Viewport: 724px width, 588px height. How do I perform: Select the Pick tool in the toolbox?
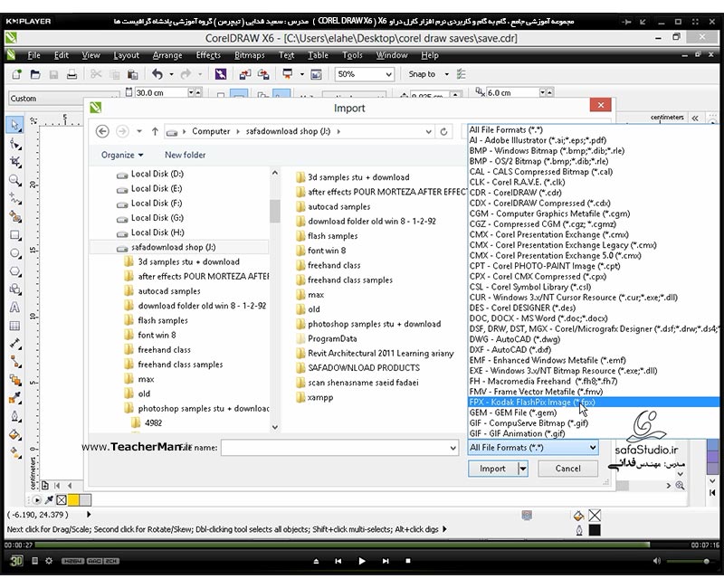point(14,125)
